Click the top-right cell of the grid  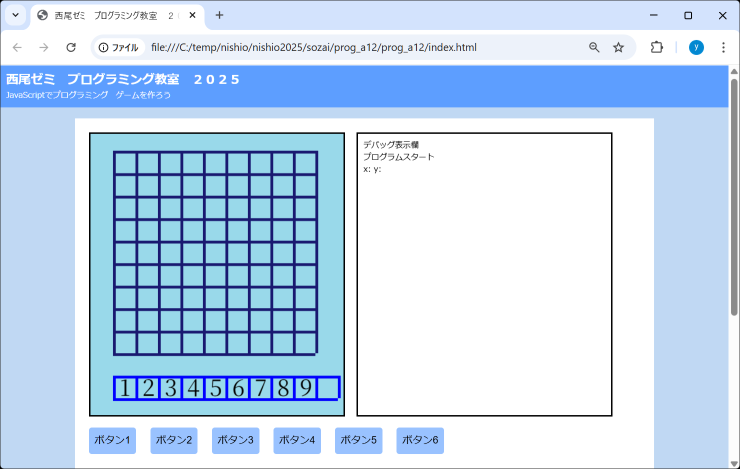tap(306, 163)
